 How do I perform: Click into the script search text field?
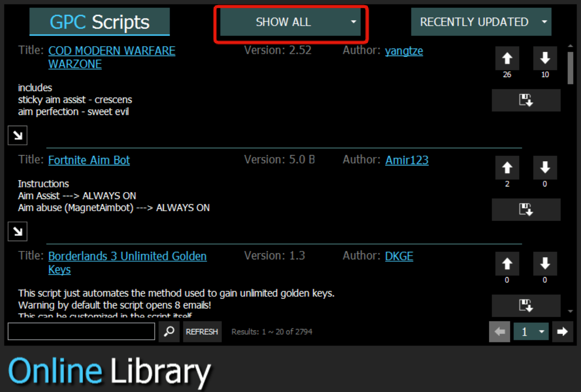[81, 332]
